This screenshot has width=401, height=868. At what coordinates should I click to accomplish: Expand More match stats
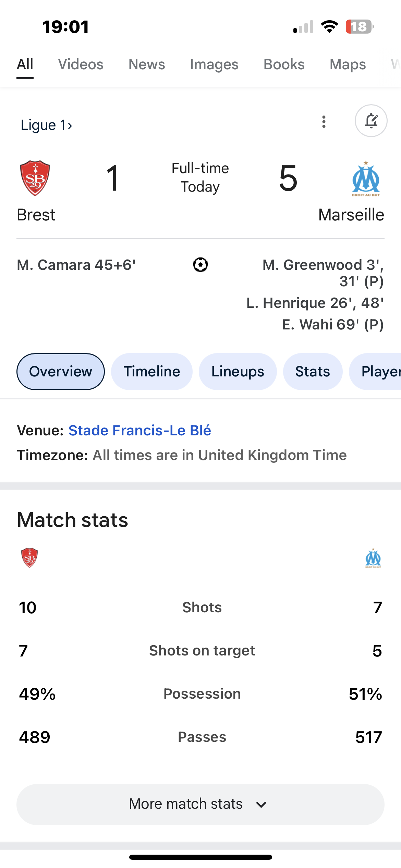200,804
